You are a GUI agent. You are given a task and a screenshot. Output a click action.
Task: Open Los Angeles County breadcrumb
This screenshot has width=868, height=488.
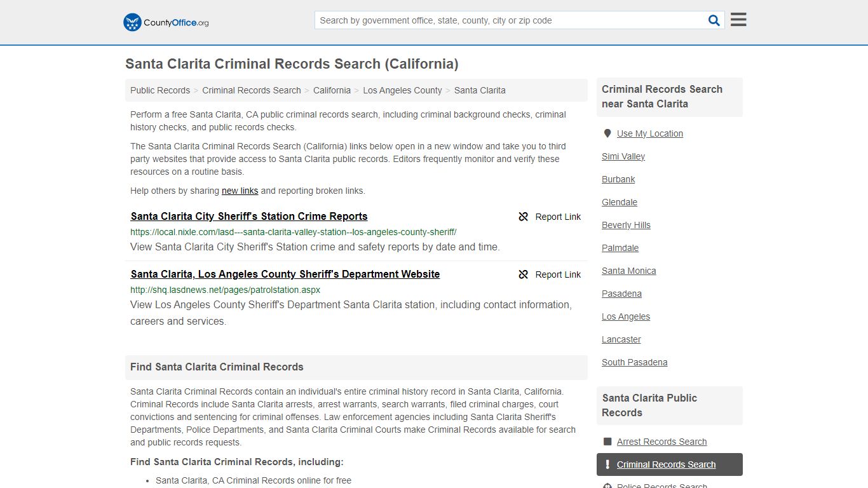(x=402, y=90)
